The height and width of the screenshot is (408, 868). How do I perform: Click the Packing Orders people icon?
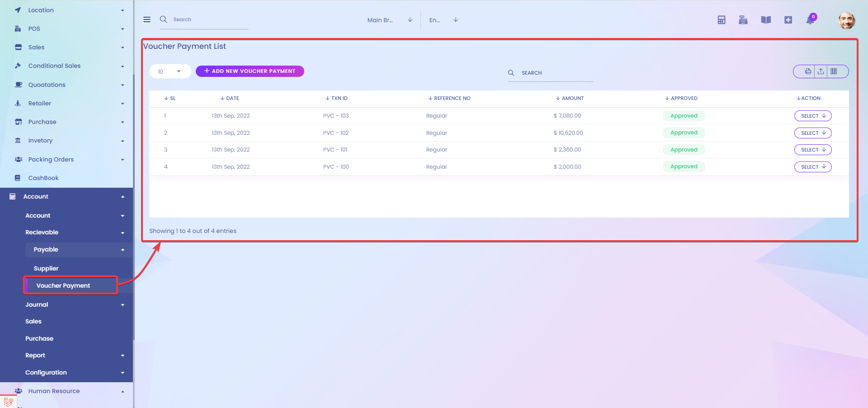[x=18, y=159]
